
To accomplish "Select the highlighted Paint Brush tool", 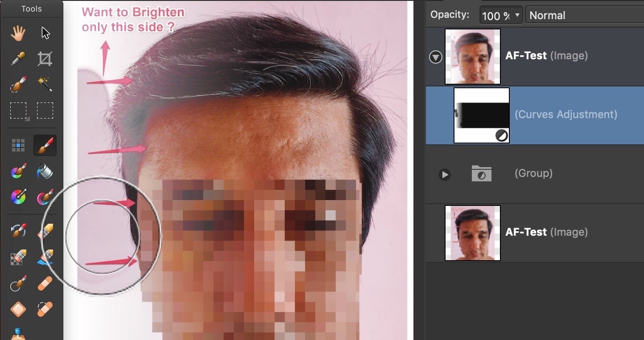I will [x=45, y=145].
